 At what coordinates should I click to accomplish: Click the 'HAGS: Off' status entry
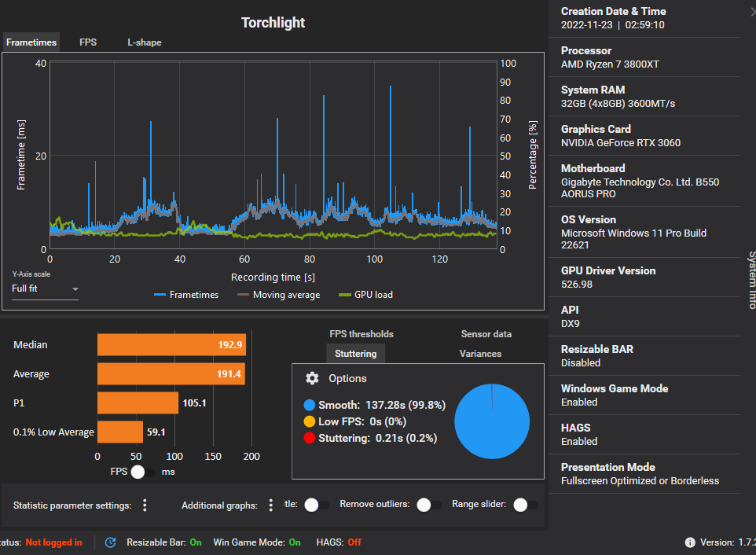tap(339, 542)
